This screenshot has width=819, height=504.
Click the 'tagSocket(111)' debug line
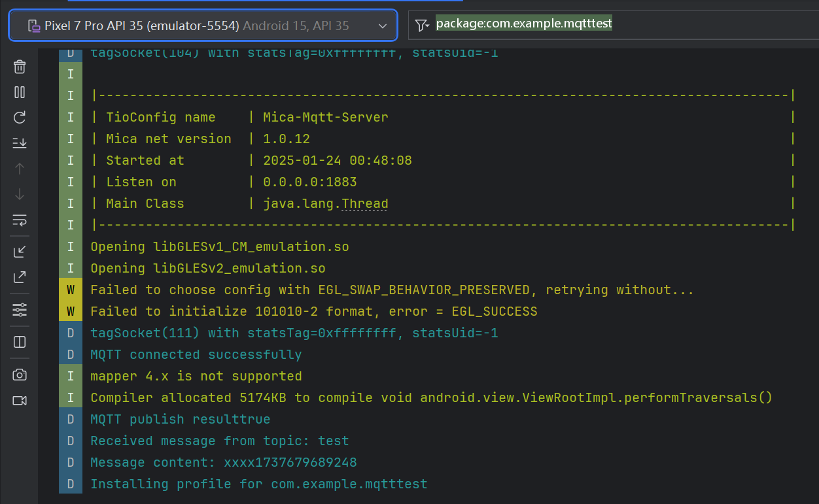click(294, 333)
